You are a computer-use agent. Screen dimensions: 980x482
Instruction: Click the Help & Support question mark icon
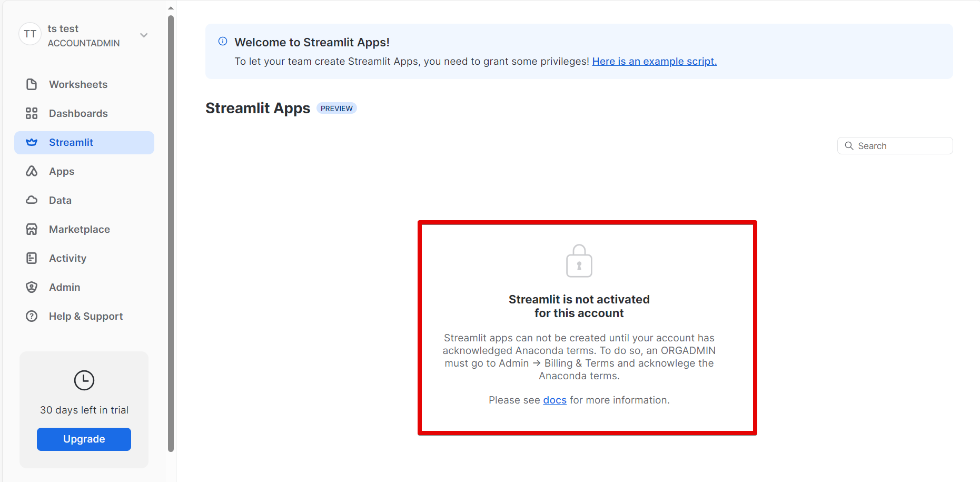[32, 316]
